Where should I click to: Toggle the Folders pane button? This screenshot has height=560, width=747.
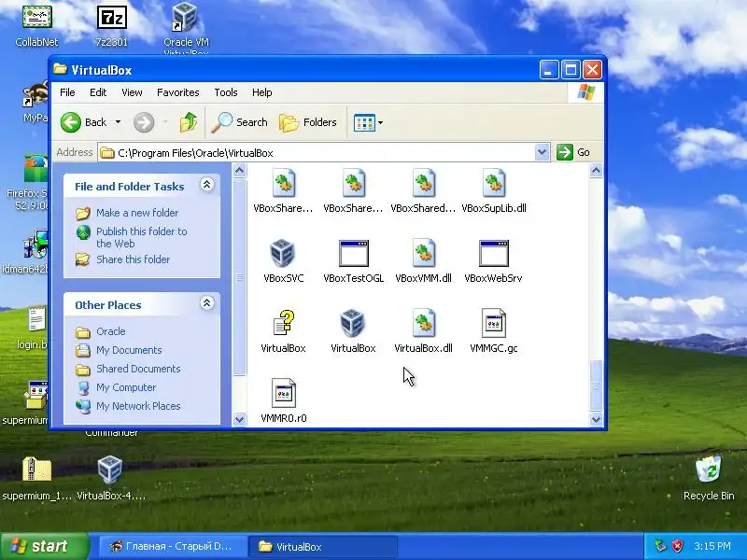[308, 122]
